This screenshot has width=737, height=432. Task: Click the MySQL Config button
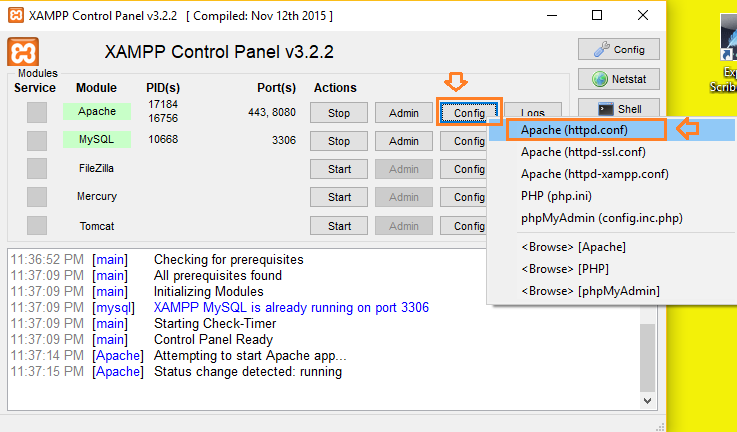(x=463, y=141)
